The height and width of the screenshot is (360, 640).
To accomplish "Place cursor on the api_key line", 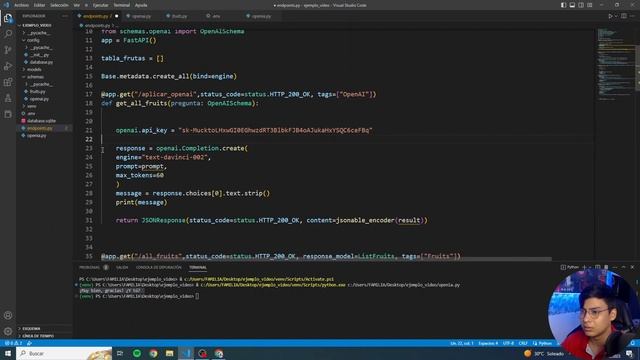I will pyautogui.click(x=244, y=130).
